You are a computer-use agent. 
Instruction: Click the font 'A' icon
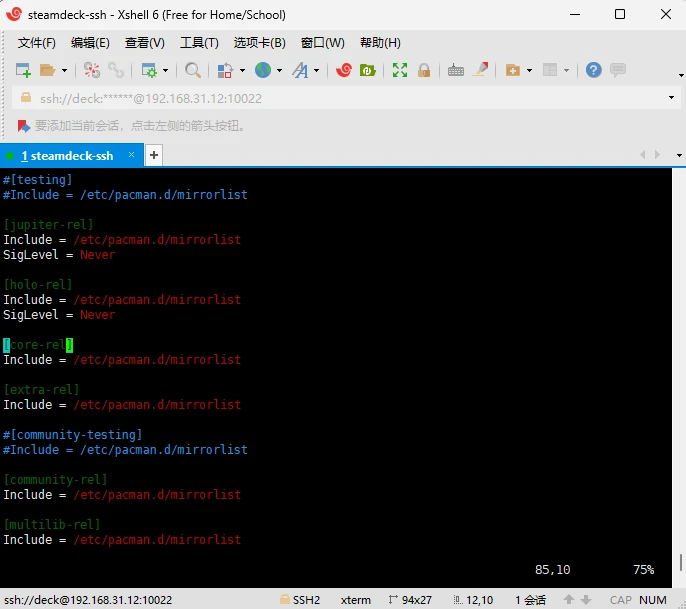click(301, 70)
